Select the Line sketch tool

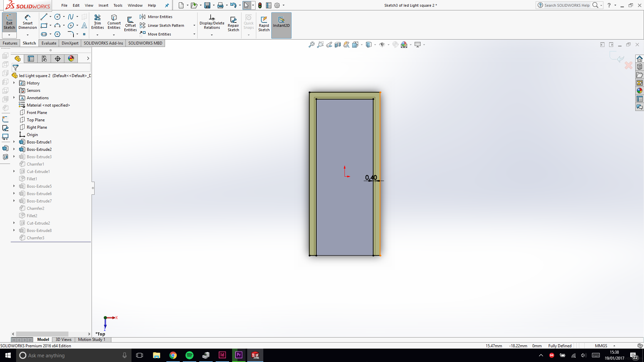[44, 17]
